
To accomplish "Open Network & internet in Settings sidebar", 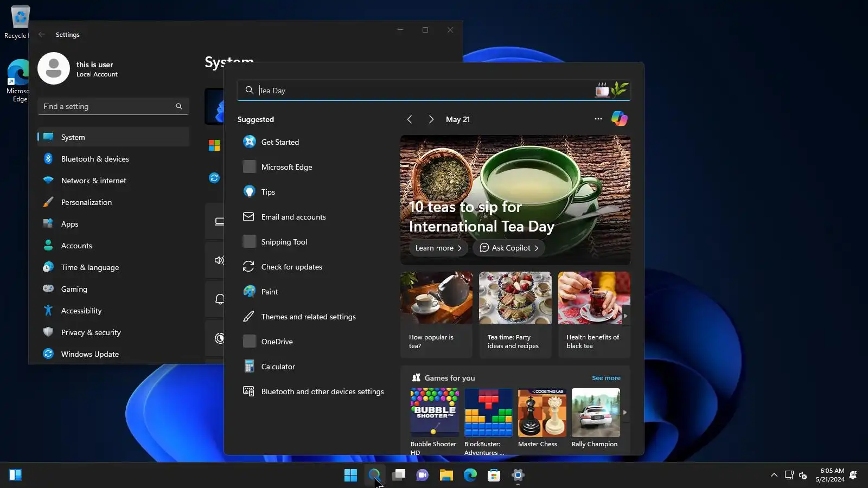I will (x=113, y=181).
